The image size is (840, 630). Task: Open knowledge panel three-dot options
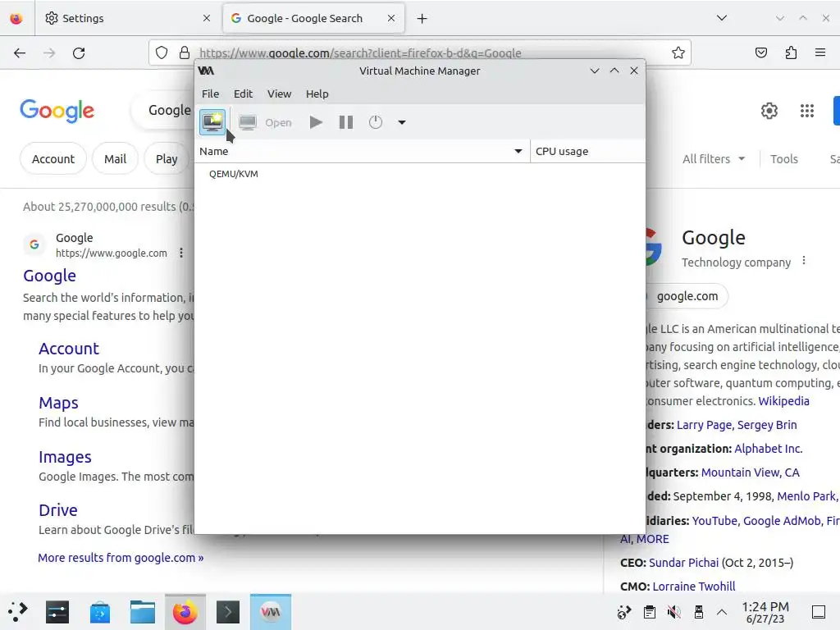(x=804, y=260)
